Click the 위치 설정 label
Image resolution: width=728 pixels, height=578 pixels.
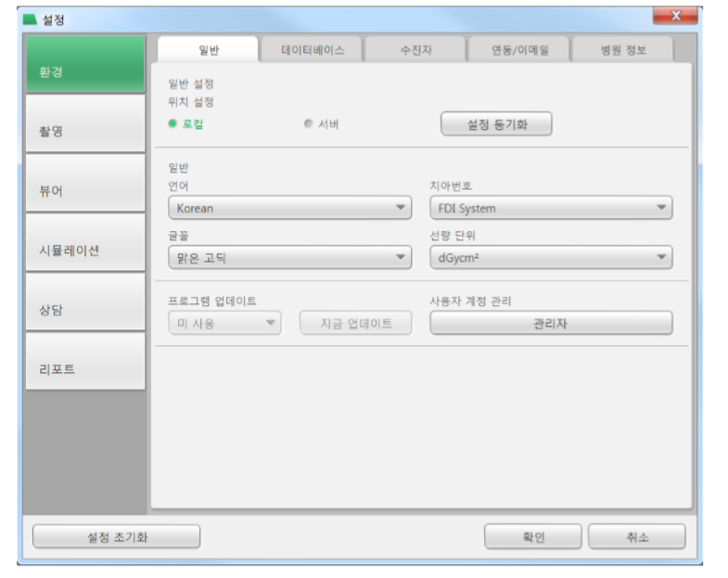point(191,102)
